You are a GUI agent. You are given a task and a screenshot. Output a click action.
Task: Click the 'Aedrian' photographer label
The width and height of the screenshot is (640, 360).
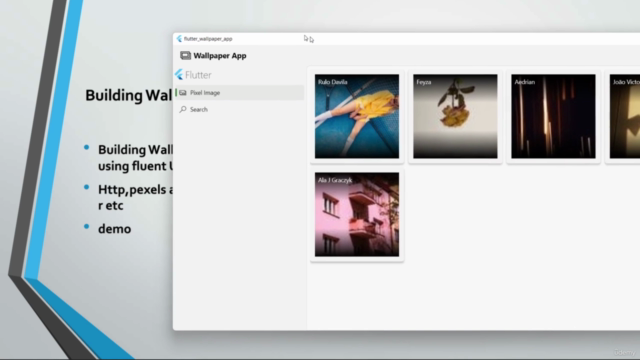pos(524,82)
